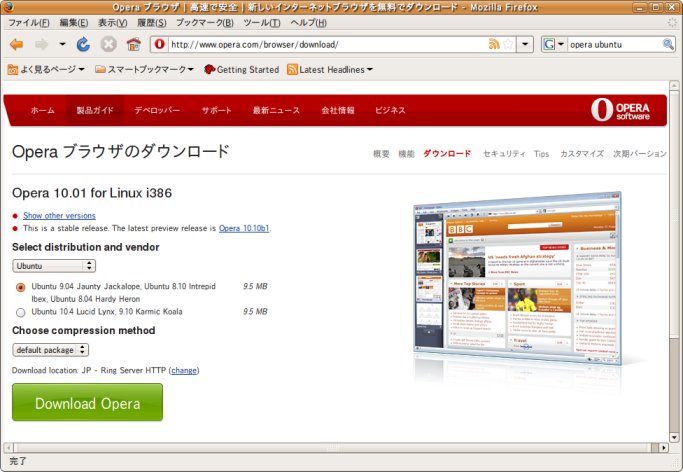This screenshot has height=472, width=683.
Task: Click the Back navigation arrow
Action: point(16,45)
